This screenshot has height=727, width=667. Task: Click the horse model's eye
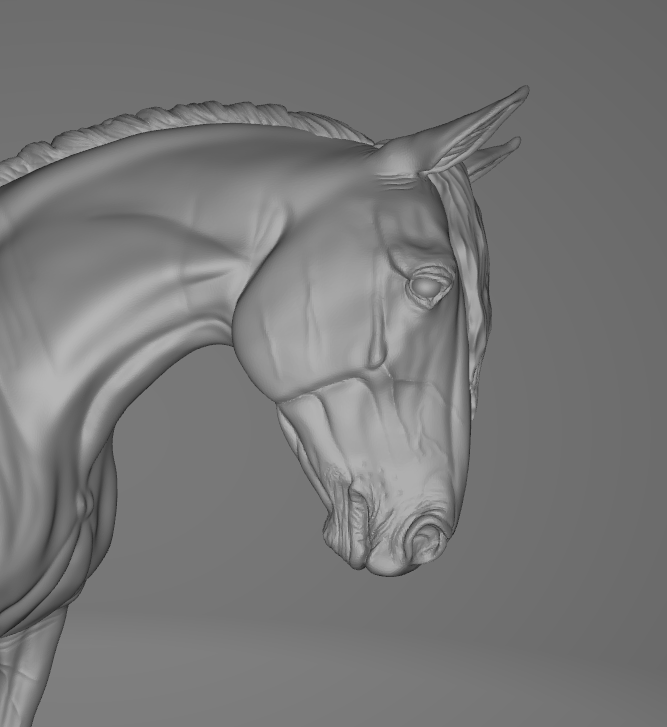(430, 286)
